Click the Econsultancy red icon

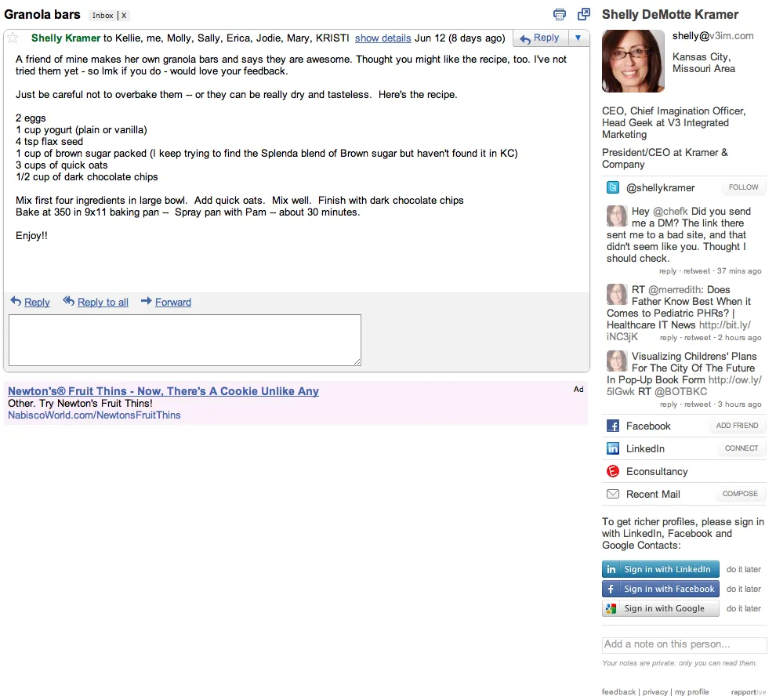tap(613, 471)
